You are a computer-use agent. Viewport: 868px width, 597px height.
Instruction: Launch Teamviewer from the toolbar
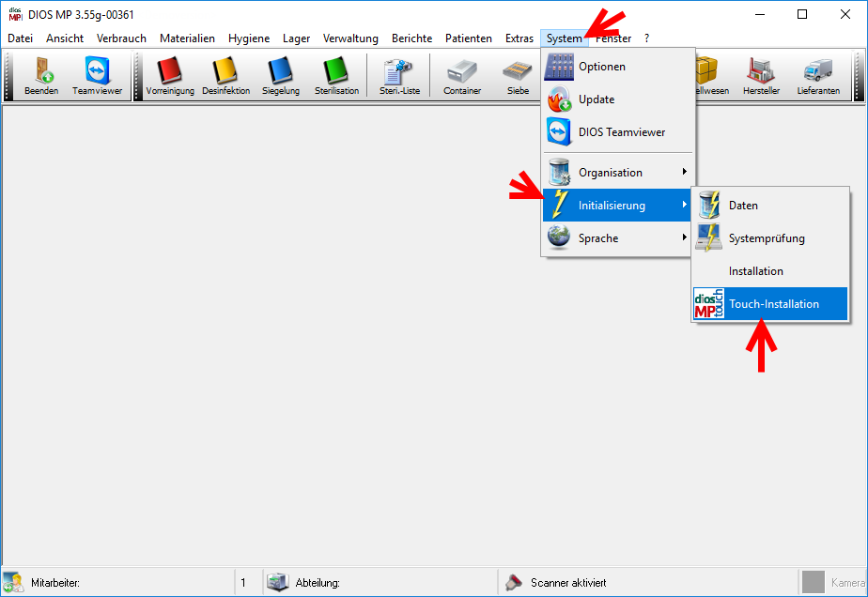coord(97,75)
